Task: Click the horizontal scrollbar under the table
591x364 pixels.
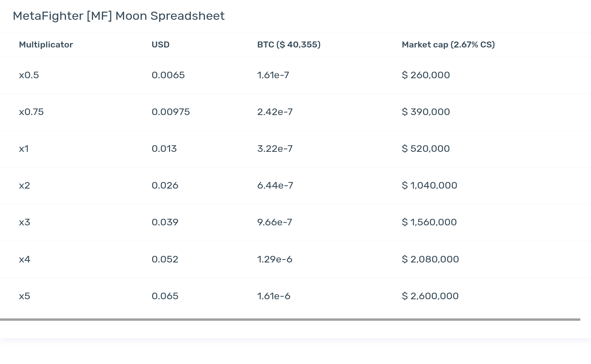Action: pyautogui.click(x=290, y=319)
